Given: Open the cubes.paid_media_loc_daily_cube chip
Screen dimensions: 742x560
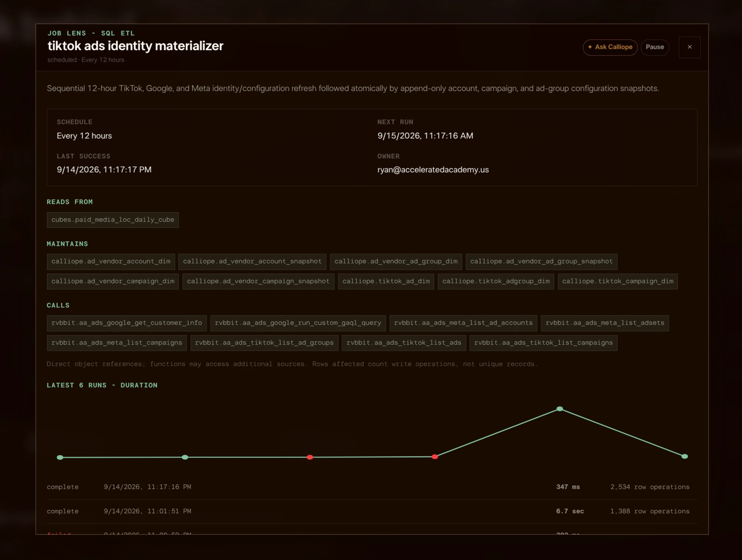Looking at the screenshot, I should tap(113, 220).
